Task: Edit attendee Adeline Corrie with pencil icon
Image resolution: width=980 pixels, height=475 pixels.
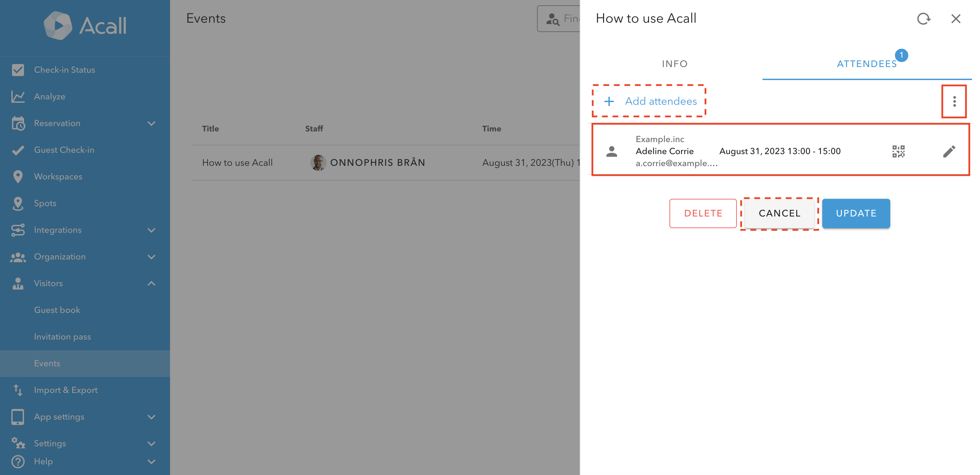Action: tap(949, 151)
